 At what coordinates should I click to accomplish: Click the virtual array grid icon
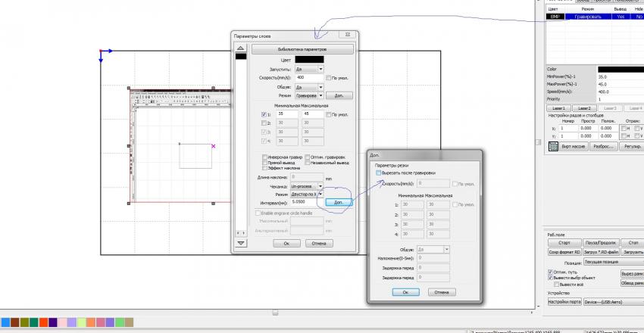pos(553,146)
